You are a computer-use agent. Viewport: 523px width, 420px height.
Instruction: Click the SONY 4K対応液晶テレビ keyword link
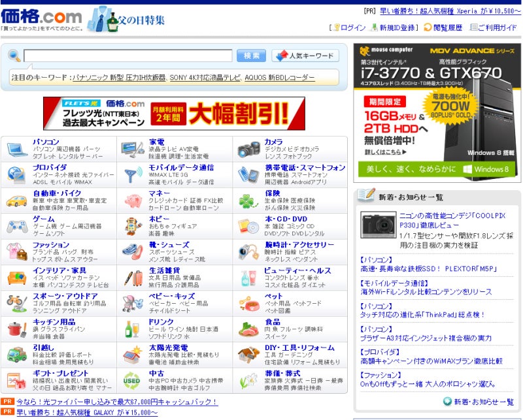(x=205, y=78)
